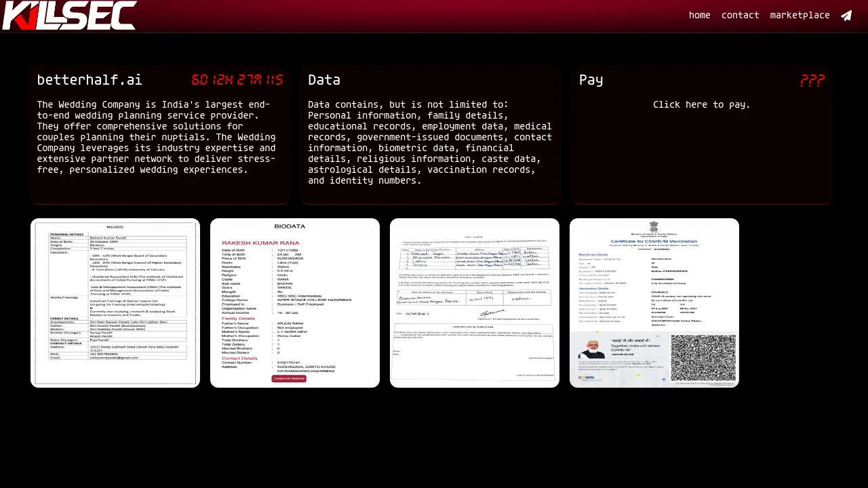Click the government emblem atop the vaccination certificate

pyautogui.click(x=654, y=226)
